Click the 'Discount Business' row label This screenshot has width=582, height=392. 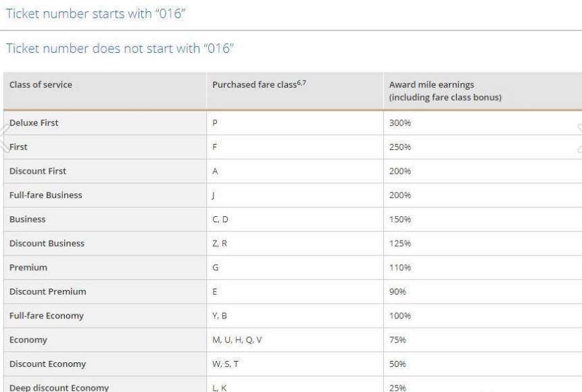(x=47, y=243)
